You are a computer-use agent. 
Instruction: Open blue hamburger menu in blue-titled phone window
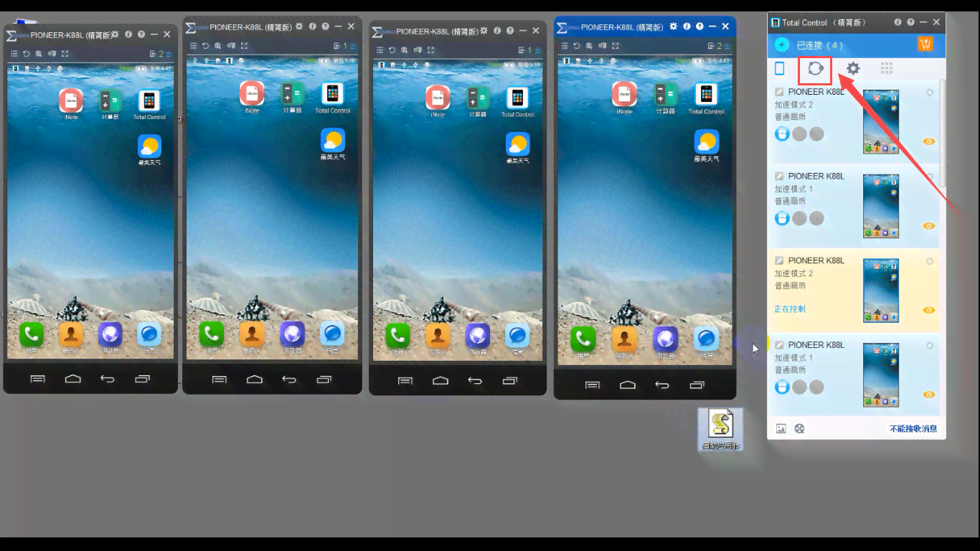tap(728, 46)
